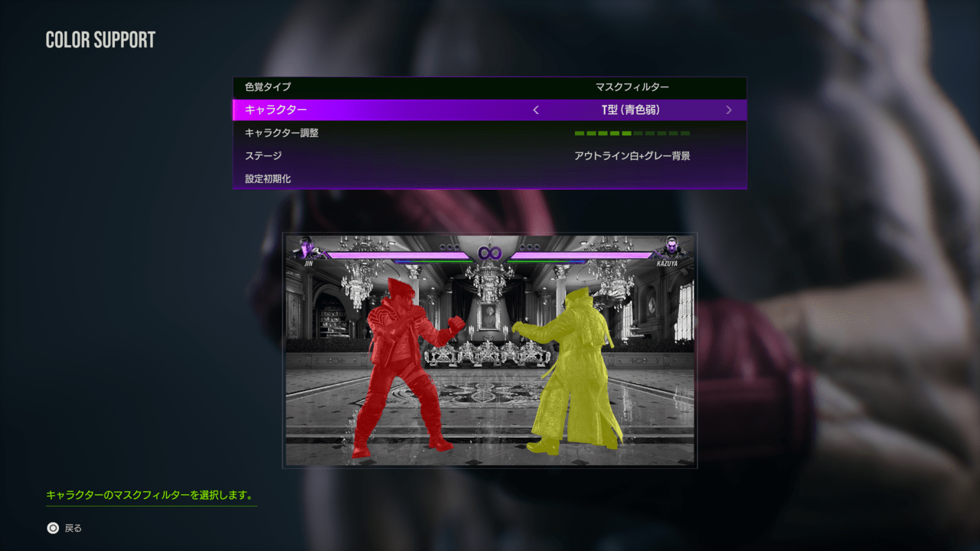Click the left arrow beside T型 (青色弱)
Screen dimensions: 980x551
click(536, 110)
